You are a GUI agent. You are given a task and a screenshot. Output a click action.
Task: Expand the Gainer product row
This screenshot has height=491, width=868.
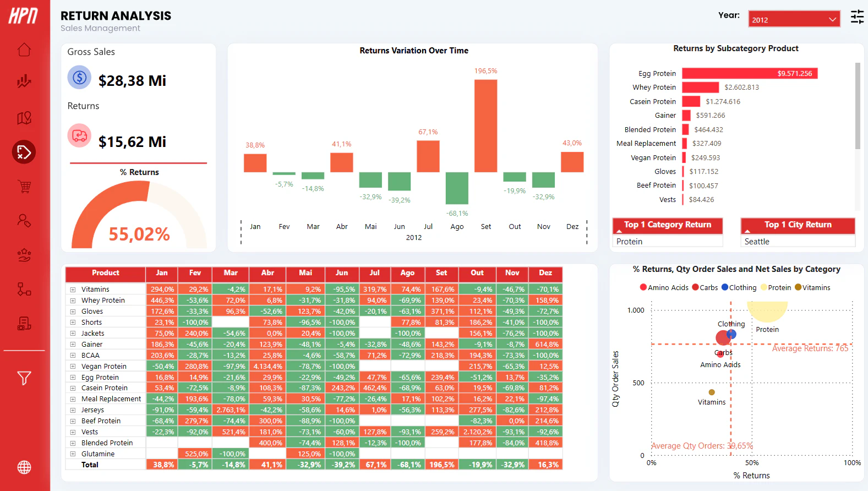(72, 345)
